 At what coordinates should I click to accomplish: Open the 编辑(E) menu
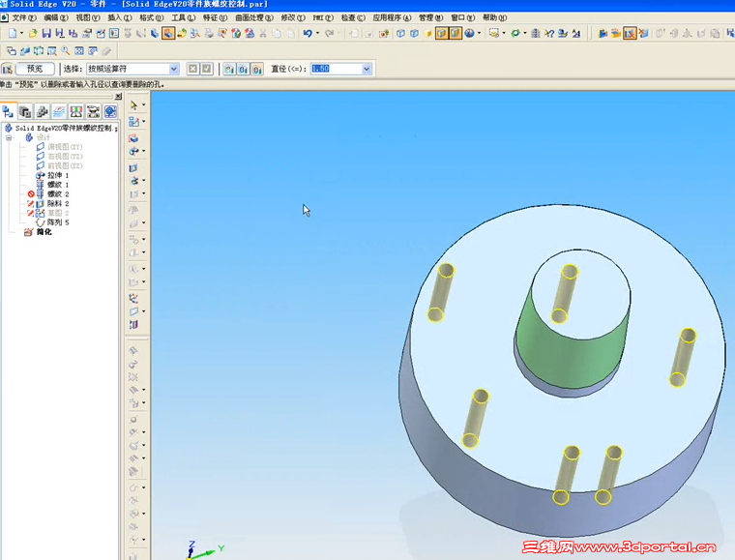pyautogui.click(x=56, y=17)
